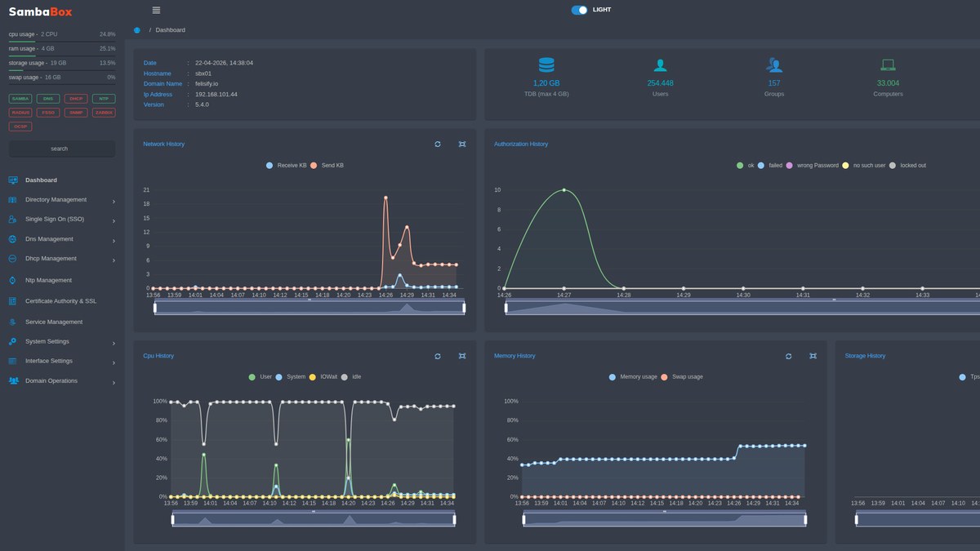Click the home globe icon in breadcrumb
This screenshot has width=980, height=551.
(136, 30)
